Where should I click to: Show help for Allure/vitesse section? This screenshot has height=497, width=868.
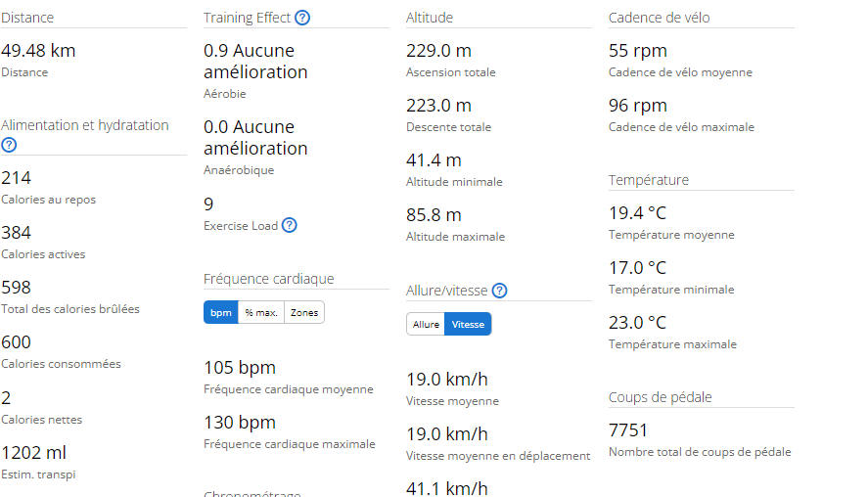[499, 291]
